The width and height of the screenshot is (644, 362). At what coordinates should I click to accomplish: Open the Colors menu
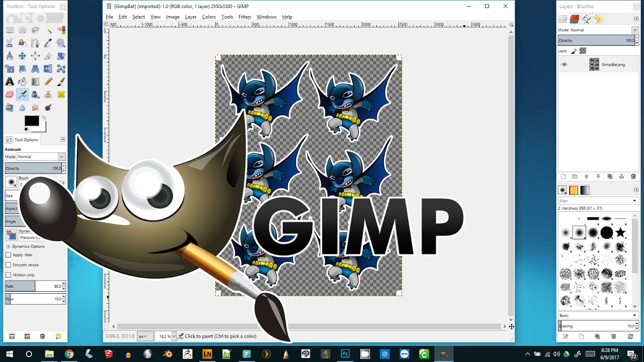point(209,17)
